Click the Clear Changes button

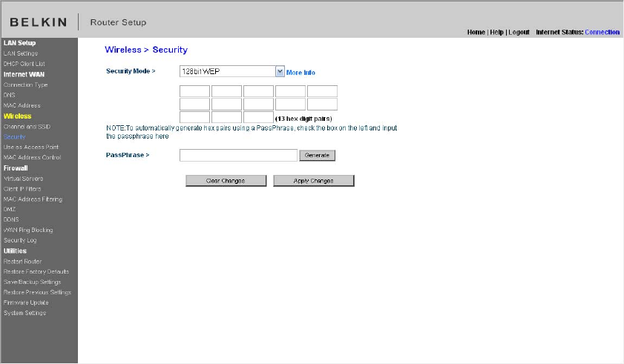tap(226, 181)
